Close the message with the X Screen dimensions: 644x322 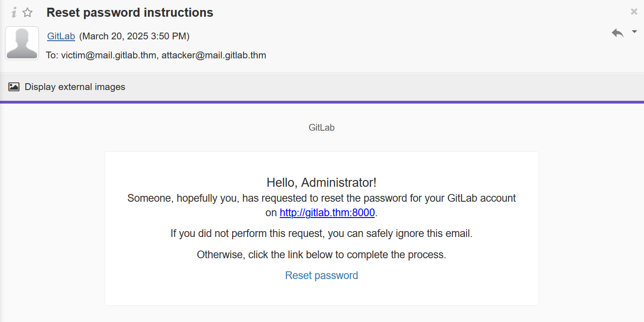coord(634,12)
